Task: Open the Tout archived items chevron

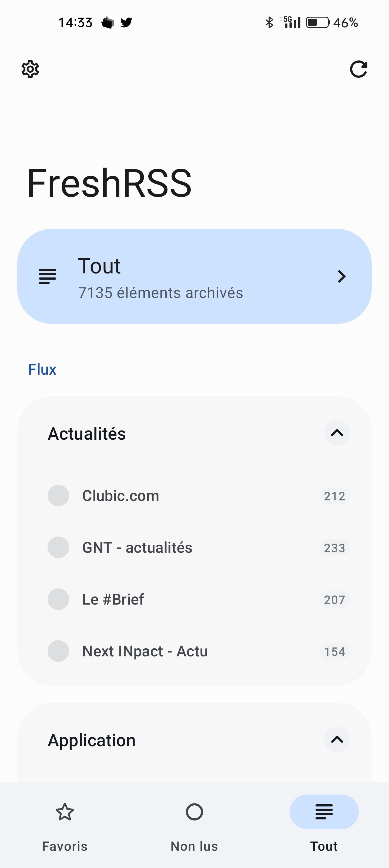Action: [x=341, y=277]
